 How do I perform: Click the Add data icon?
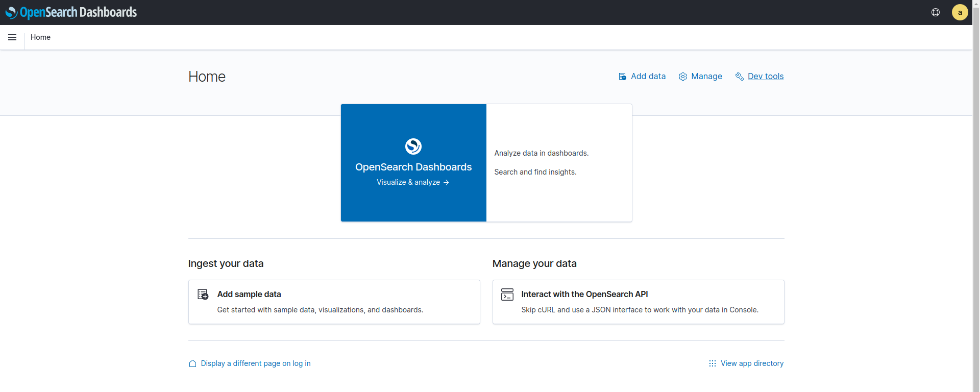622,77
